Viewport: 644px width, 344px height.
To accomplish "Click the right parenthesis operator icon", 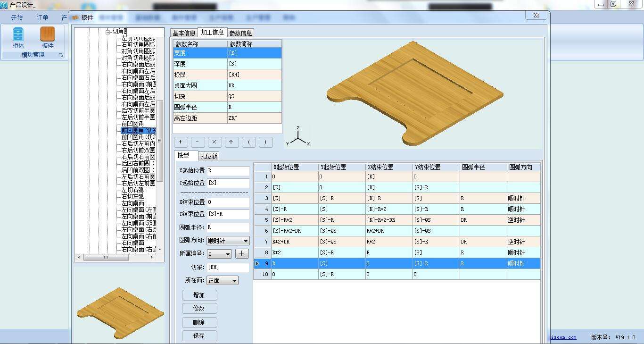I will [x=265, y=142].
